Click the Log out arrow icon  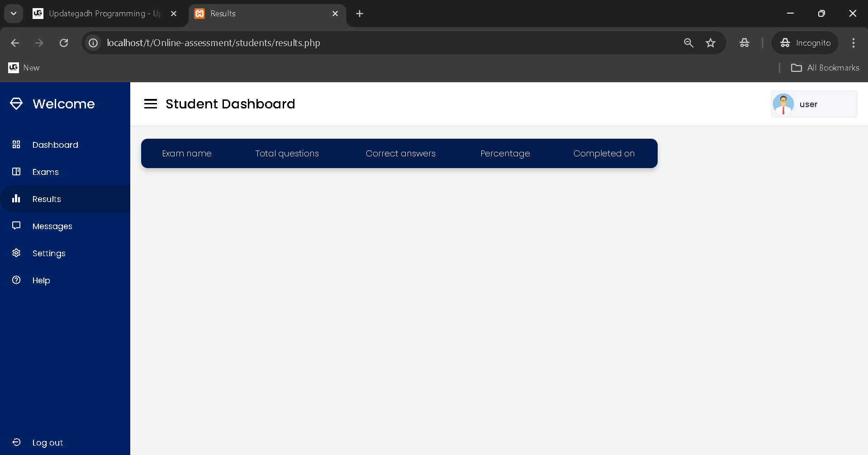tap(16, 442)
